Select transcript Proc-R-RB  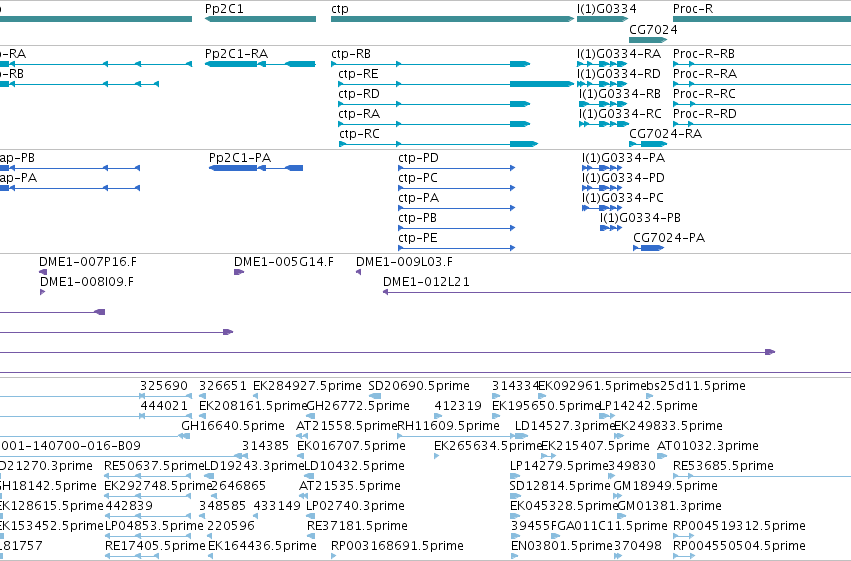point(762,64)
